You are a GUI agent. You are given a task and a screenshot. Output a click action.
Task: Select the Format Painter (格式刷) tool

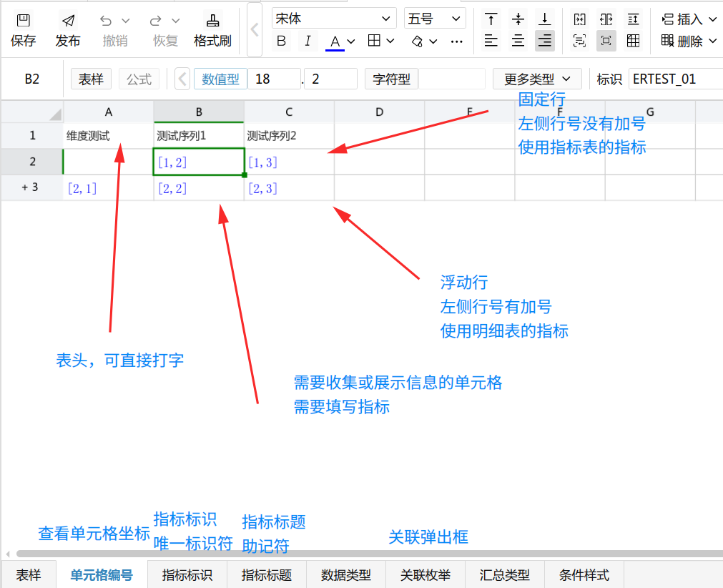212,21
